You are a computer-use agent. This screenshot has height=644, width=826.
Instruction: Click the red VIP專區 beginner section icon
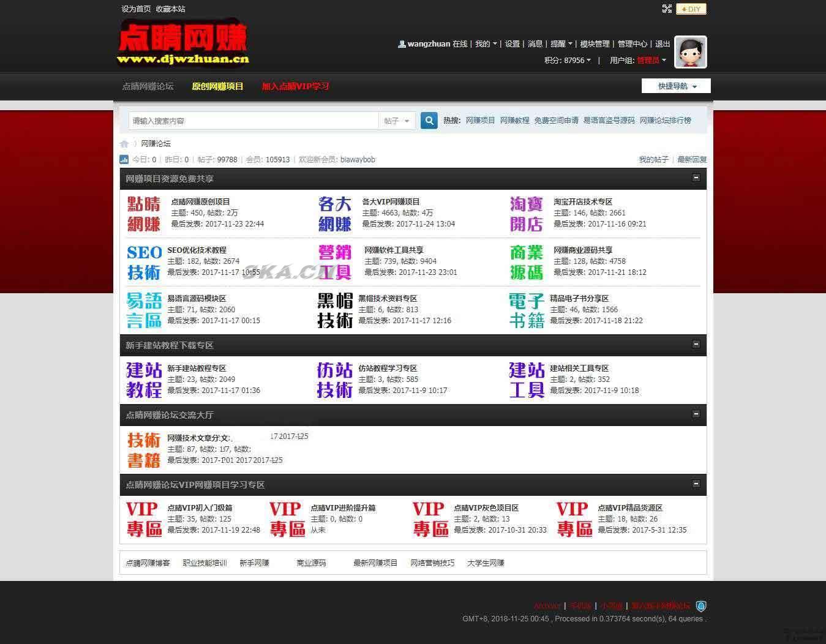click(144, 519)
